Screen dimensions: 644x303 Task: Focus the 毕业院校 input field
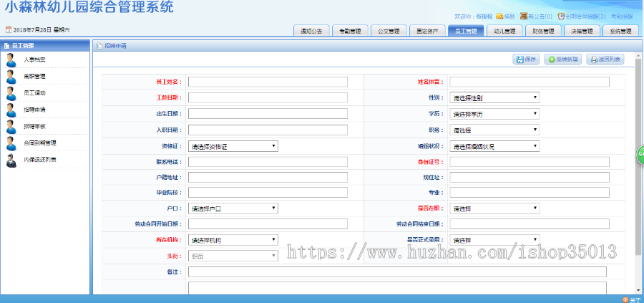268,193
